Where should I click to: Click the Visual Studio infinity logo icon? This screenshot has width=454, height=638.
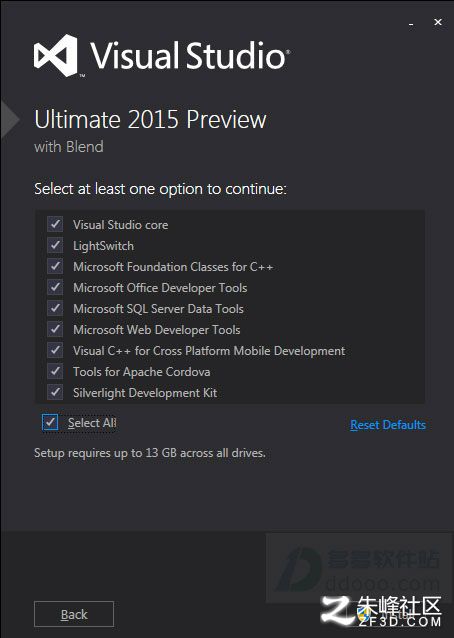point(56,56)
